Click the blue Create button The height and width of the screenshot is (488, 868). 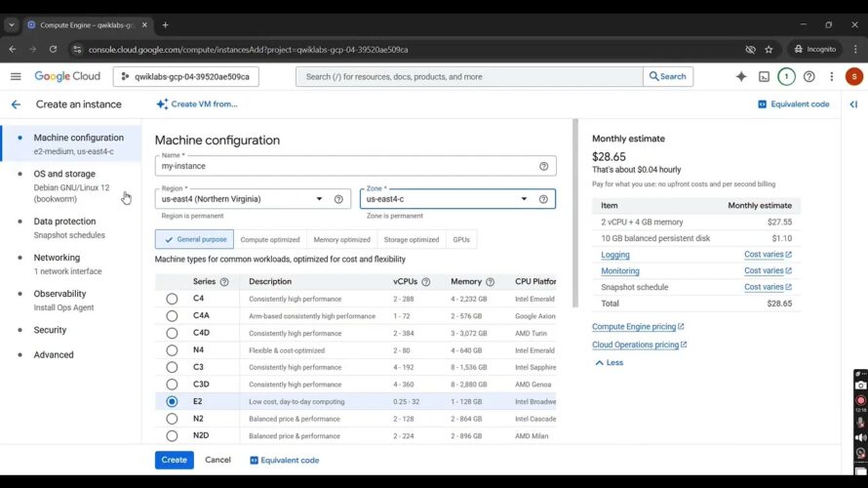coord(174,460)
